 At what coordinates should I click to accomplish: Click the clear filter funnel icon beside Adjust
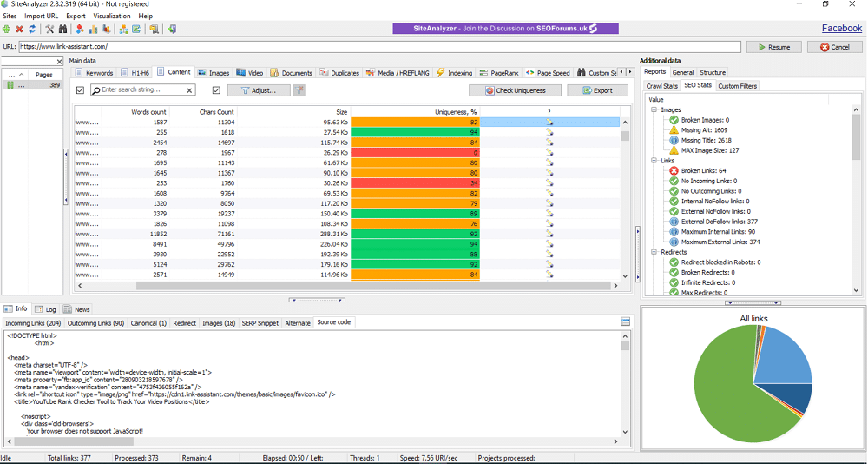[299, 90]
